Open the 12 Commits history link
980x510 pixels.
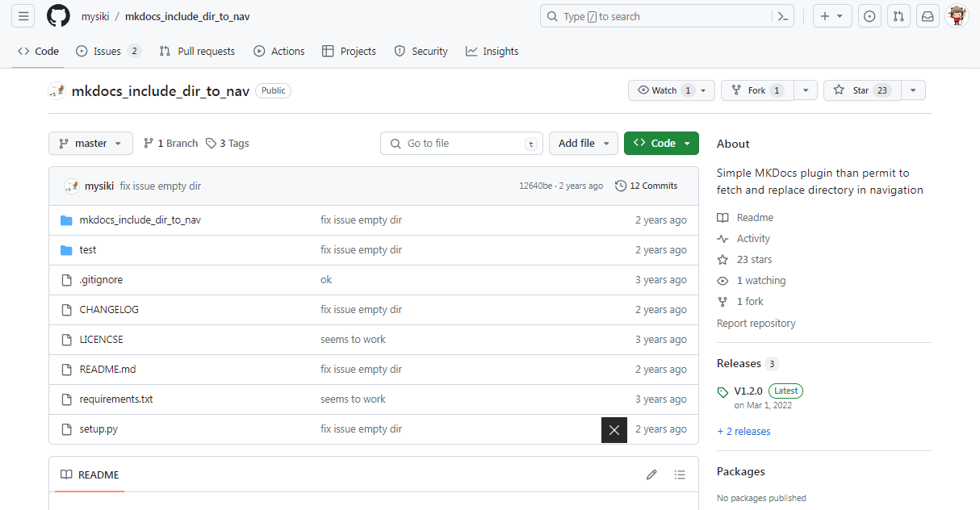coord(646,186)
